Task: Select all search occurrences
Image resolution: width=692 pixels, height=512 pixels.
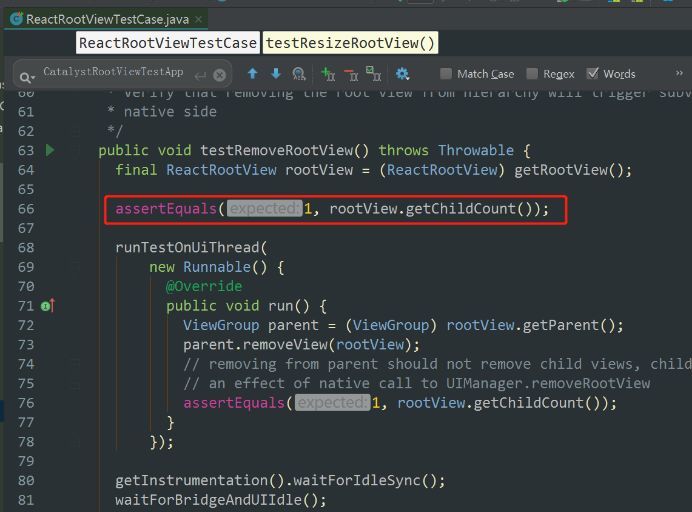Action: click(x=373, y=74)
